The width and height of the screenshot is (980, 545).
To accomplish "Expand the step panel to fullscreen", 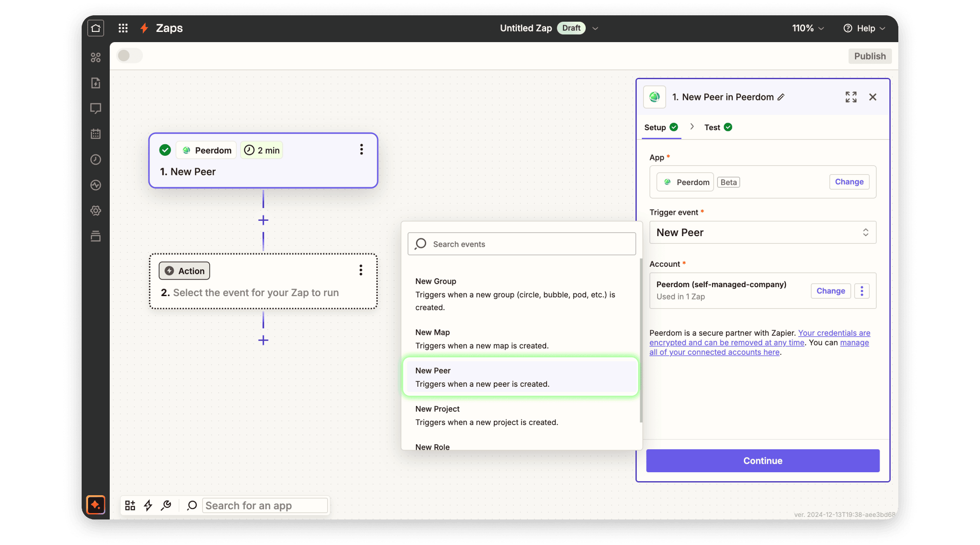I will pos(851,97).
